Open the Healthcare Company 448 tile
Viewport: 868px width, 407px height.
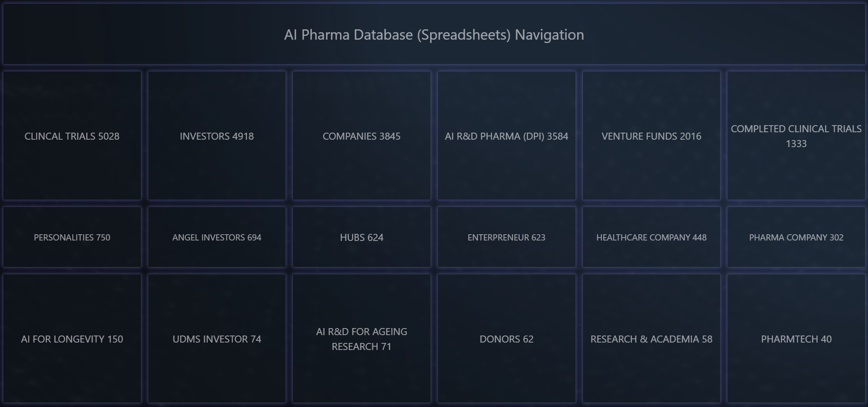pyautogui.click(x=651, y=237)
